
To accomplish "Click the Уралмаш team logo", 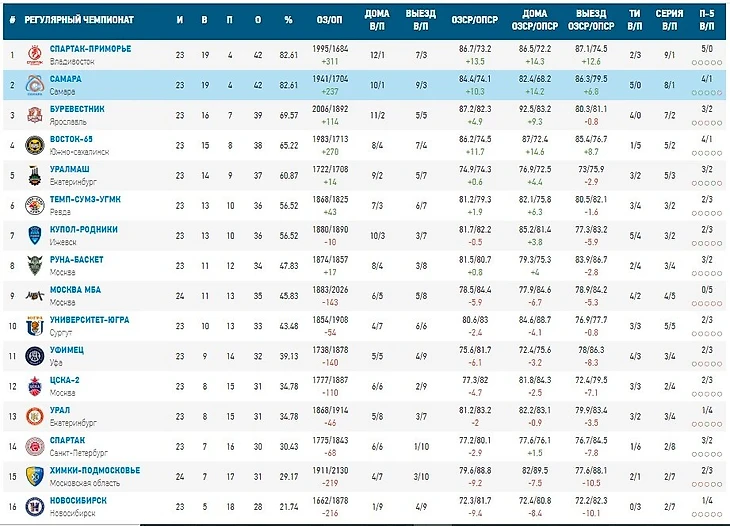I will [x=34, y=175].
